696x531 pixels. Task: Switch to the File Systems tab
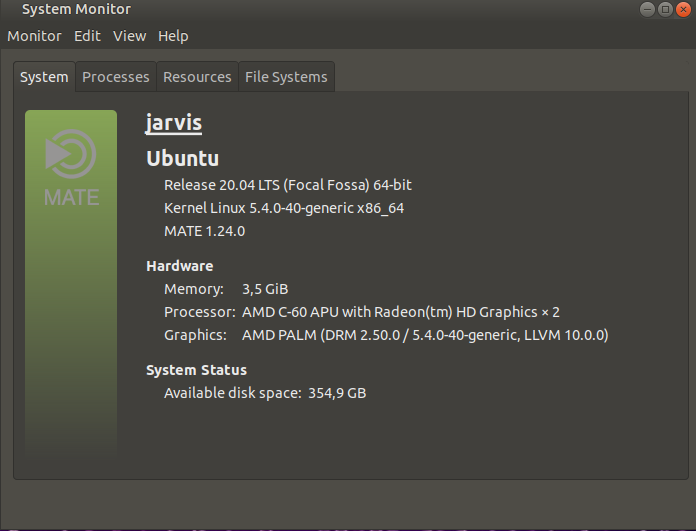click(286, 77)
